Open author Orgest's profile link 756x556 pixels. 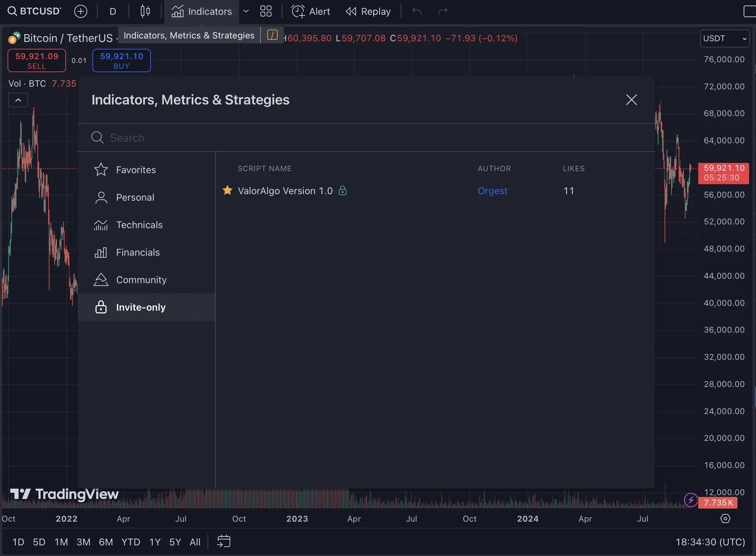point(492,191)
